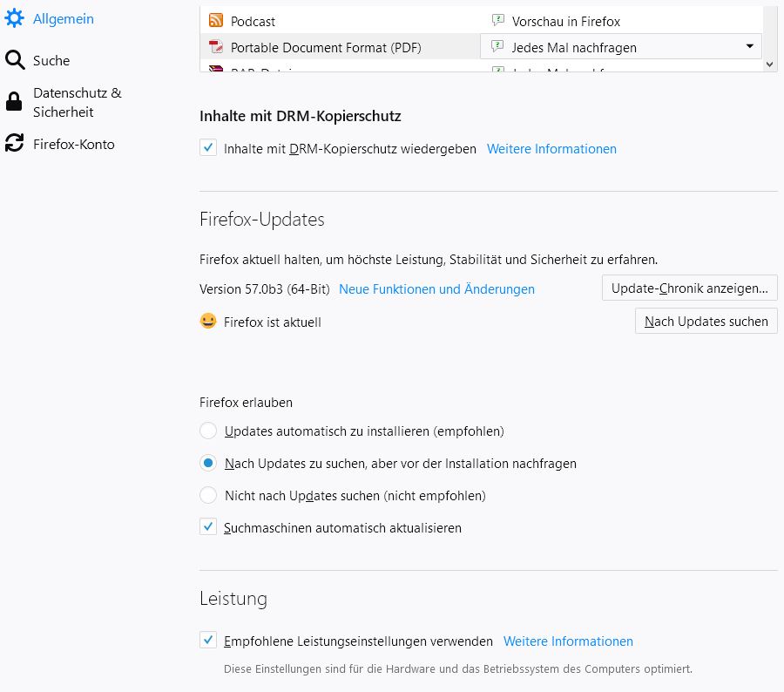Click the smiley icon beside Firefox ist aktuell
Screen dimensions: 784x692
[208, 321]
